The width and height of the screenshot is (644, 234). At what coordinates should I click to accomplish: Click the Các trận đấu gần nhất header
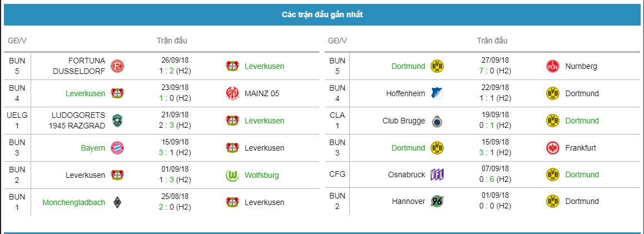point(322,15)
